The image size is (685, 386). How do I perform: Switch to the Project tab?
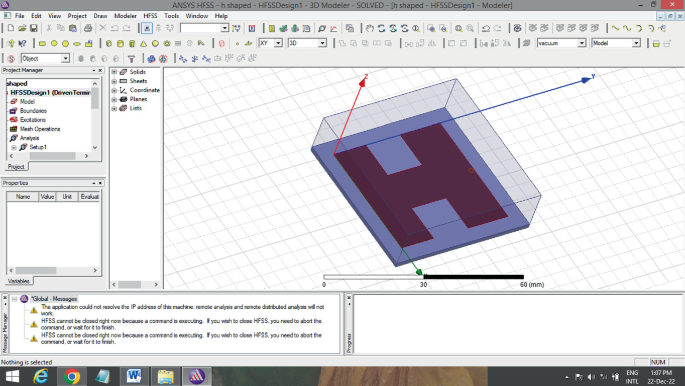(16, 167)
